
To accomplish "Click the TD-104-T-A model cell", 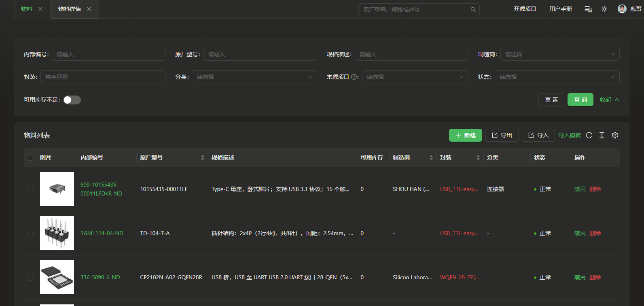I will point(155,233).
